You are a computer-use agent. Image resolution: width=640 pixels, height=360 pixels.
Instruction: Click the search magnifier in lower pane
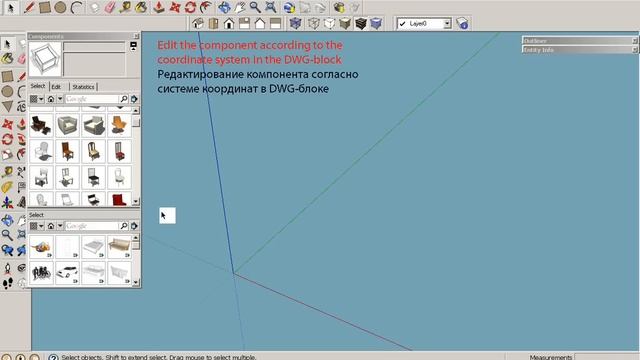click(x=124, y=226)
